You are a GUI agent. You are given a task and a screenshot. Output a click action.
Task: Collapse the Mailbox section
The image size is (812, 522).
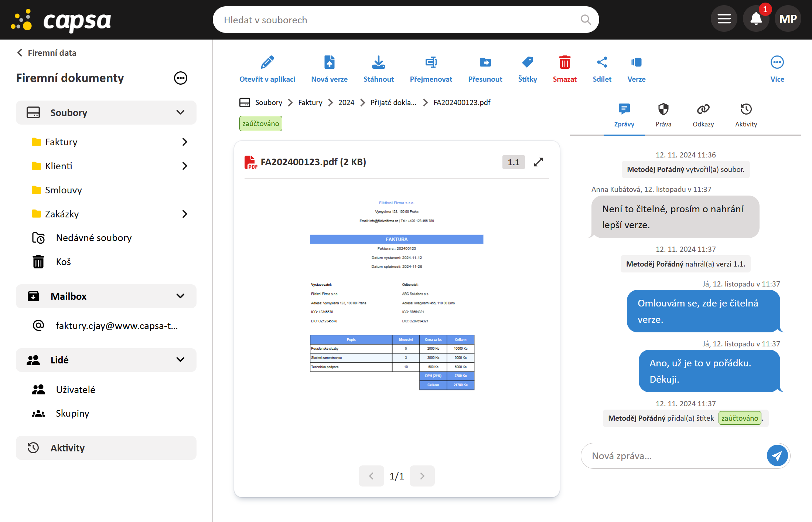tap(180, 296)
